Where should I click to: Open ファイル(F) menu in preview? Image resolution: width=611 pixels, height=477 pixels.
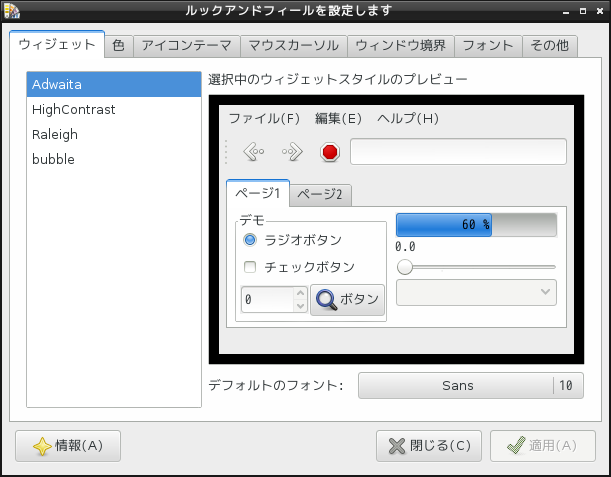point(265,118)
